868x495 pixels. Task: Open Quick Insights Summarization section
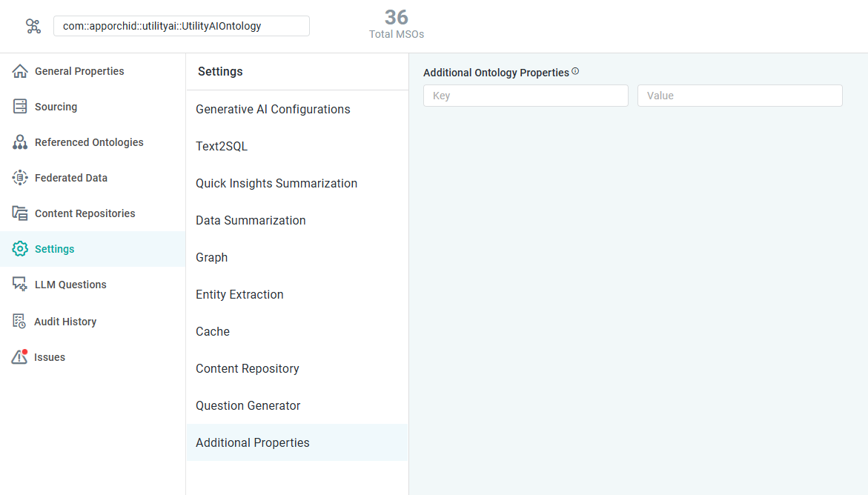point(276,183)
